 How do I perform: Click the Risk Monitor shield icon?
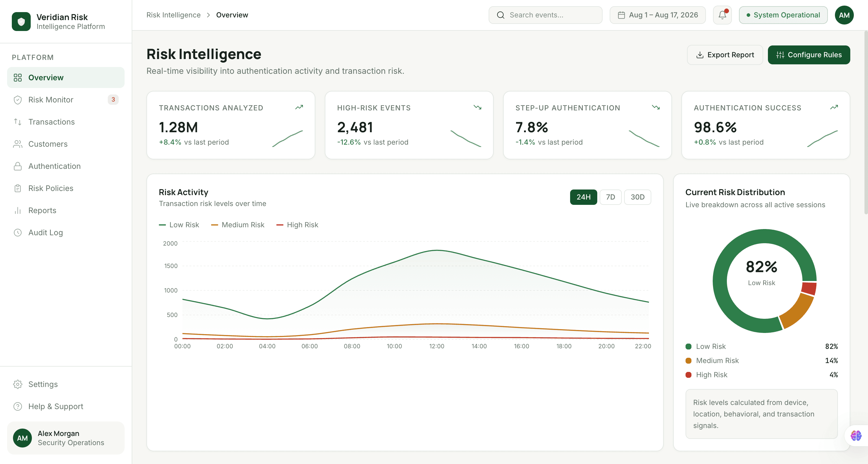pyautogui.click(x=17, y=100)
